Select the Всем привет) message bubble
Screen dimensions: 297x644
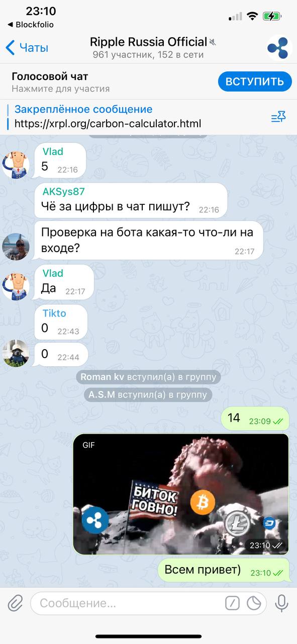[224, 571]
